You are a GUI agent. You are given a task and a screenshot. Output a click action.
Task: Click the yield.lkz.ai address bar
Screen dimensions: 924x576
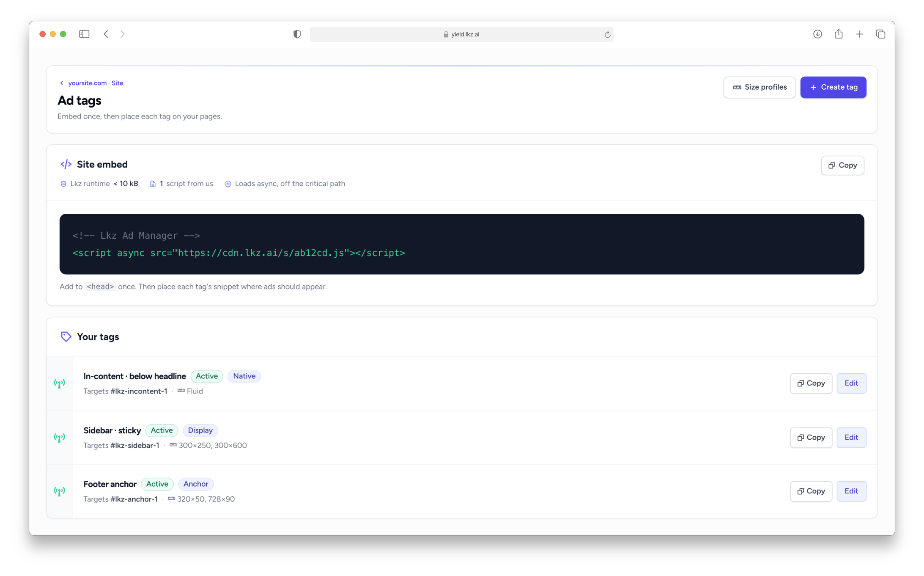coord(461,34)
